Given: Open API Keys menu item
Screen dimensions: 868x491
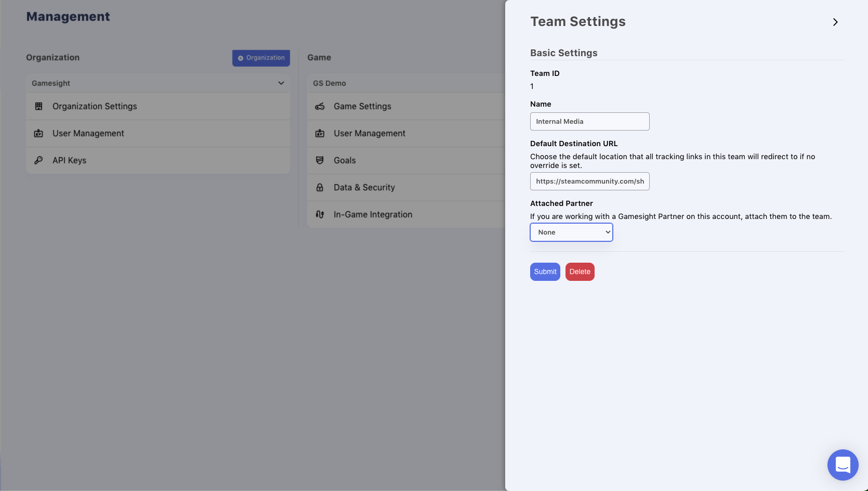Looking at the screenshot, I should 158,160.
